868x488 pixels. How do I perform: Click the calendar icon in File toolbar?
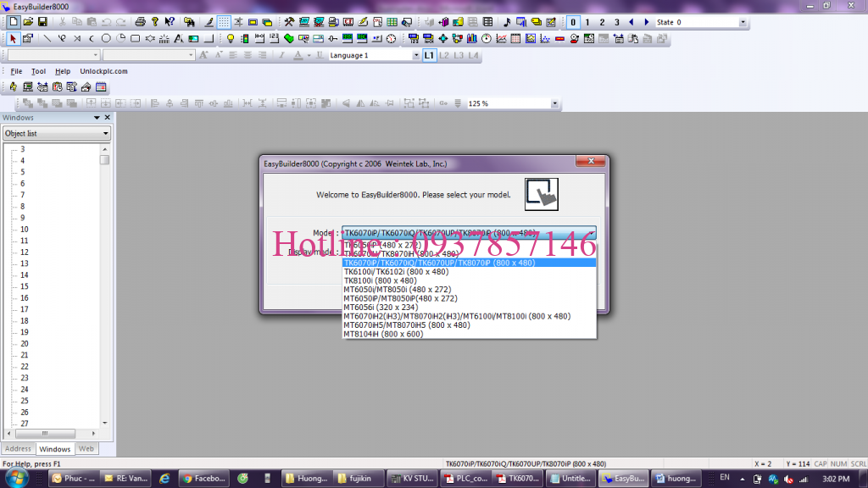point(101,87)
